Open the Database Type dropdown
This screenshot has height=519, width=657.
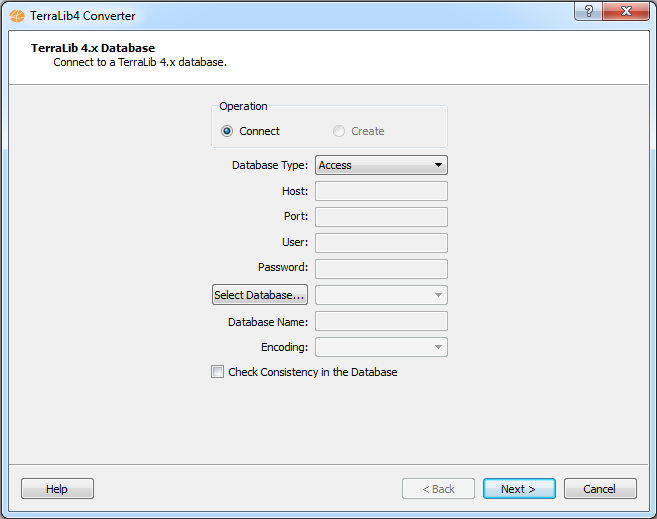coord(381,165)
